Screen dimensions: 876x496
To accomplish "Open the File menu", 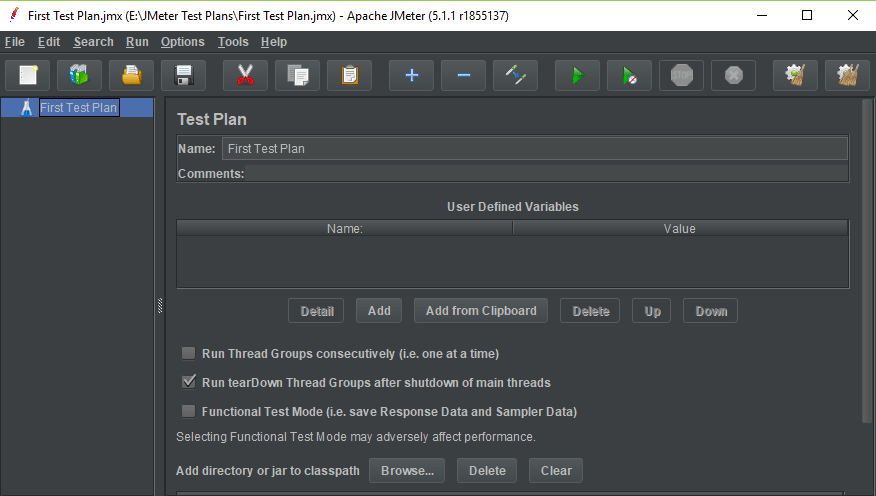I will tap(15, 42).
